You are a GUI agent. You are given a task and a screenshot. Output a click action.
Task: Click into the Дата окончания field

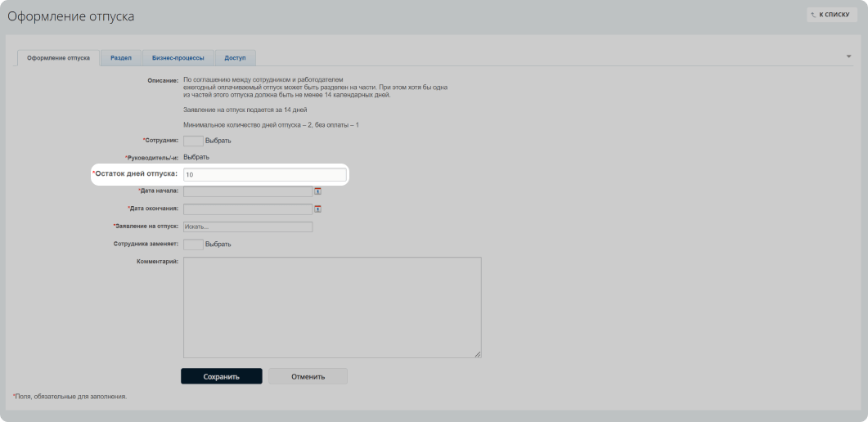[247, 209]
